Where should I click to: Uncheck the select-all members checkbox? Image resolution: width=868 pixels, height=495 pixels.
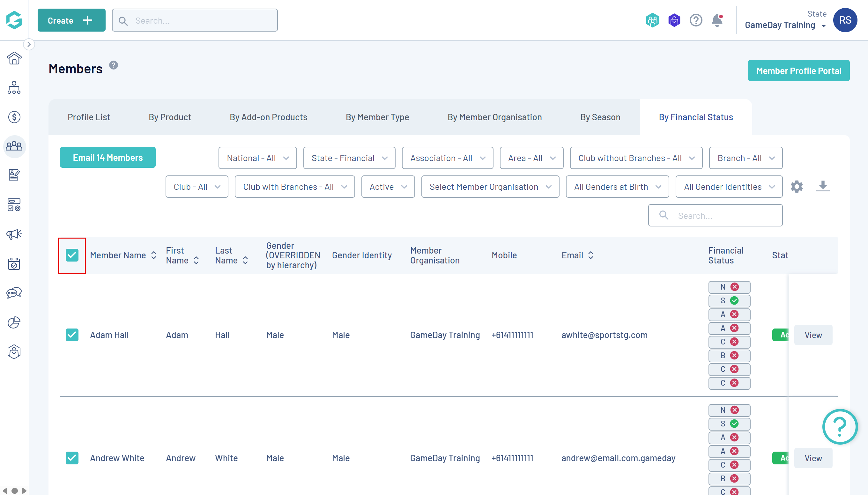click(x=72, y=255)
